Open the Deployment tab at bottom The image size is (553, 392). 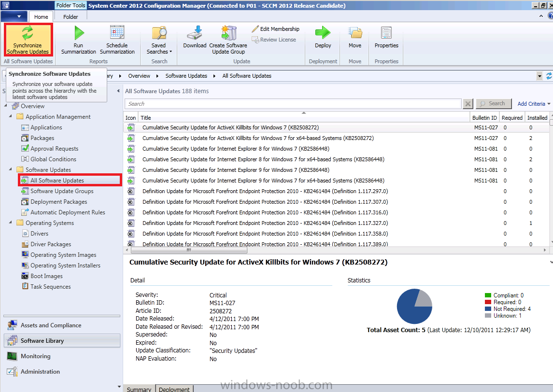point(174,389)
